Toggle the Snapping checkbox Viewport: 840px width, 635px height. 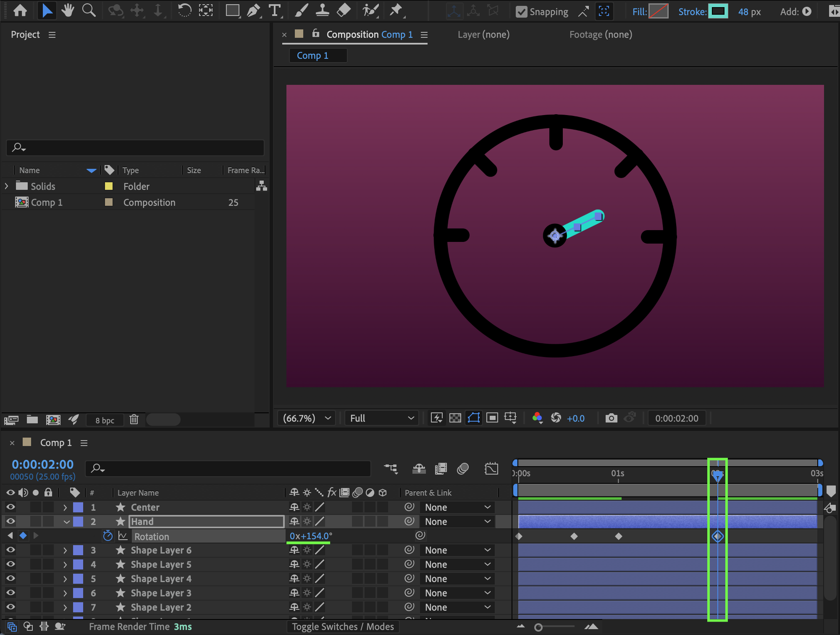click(x=521, y=12)
